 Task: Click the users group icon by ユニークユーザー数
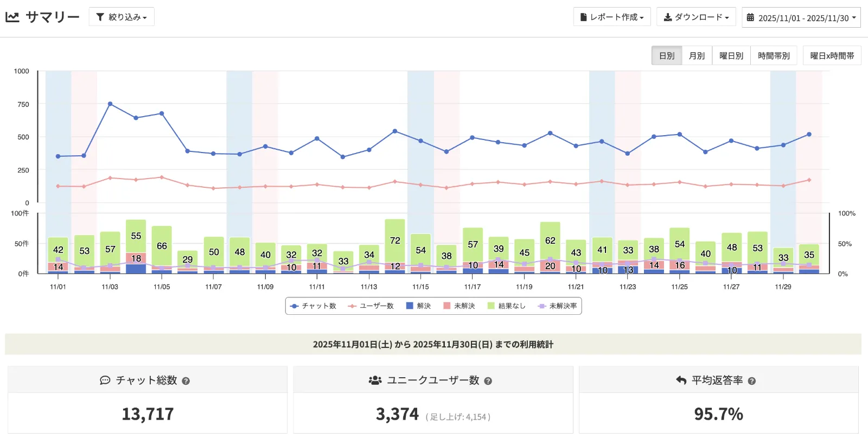coord(375,380)
